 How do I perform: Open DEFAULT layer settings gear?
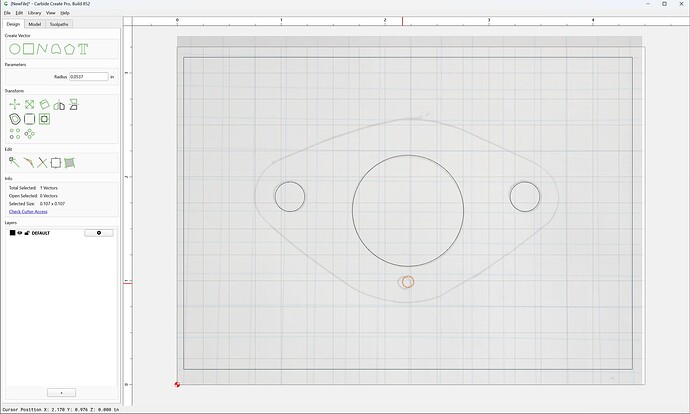tap(99, 233)
